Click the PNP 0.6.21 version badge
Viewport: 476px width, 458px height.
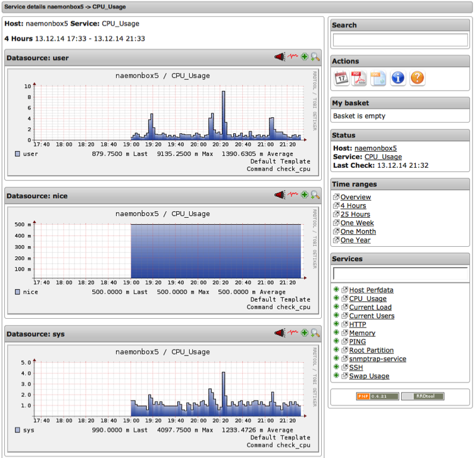[377, 396]
